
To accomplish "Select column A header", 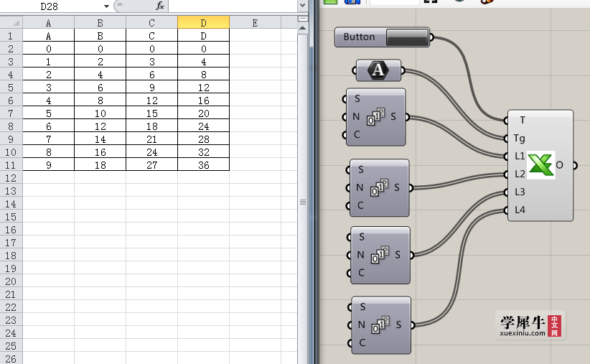I will coord(49,22).
